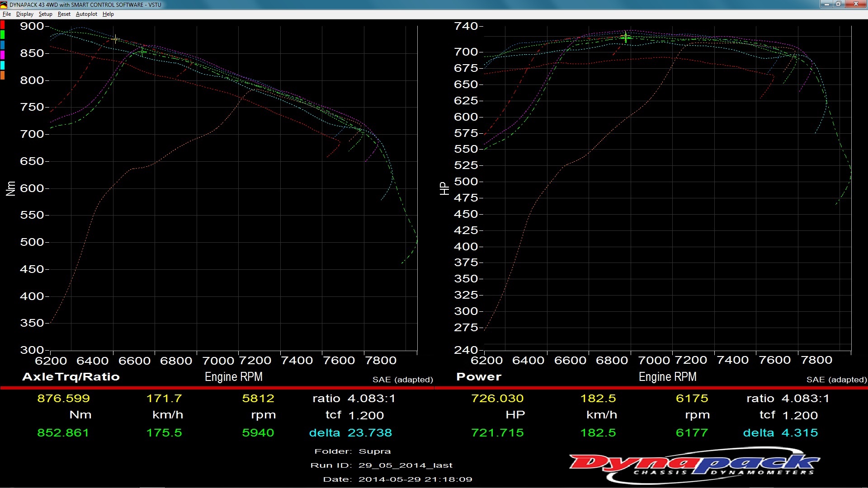This screenshot has width=868, height=488.
Task: Open the Help menu
Action: [x=108, y=14]
